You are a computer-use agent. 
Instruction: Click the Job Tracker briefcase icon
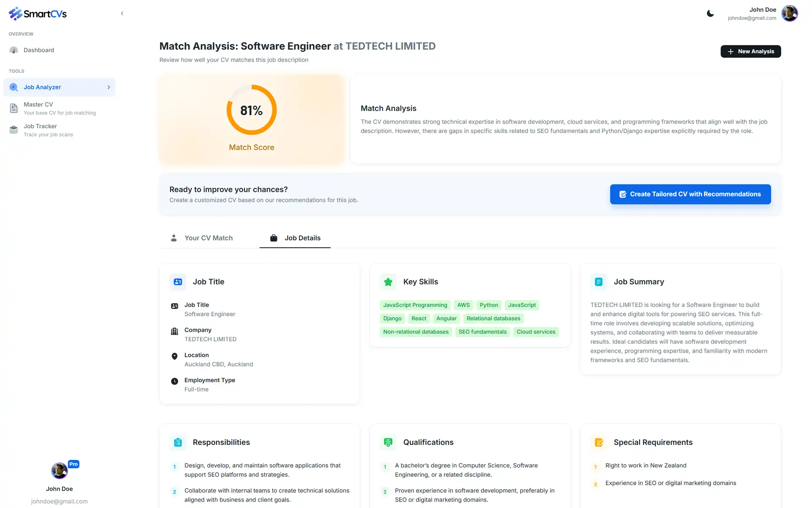(x=14, y=130)
